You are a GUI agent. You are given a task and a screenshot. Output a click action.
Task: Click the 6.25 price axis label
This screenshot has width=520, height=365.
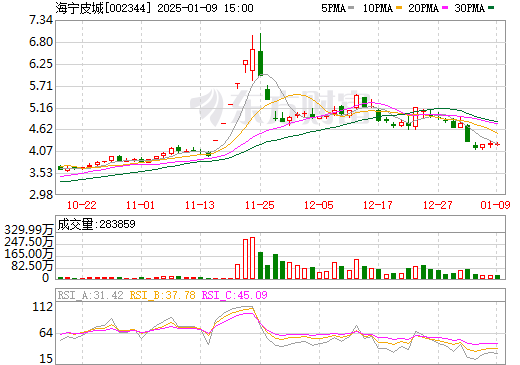pos(41,64)
